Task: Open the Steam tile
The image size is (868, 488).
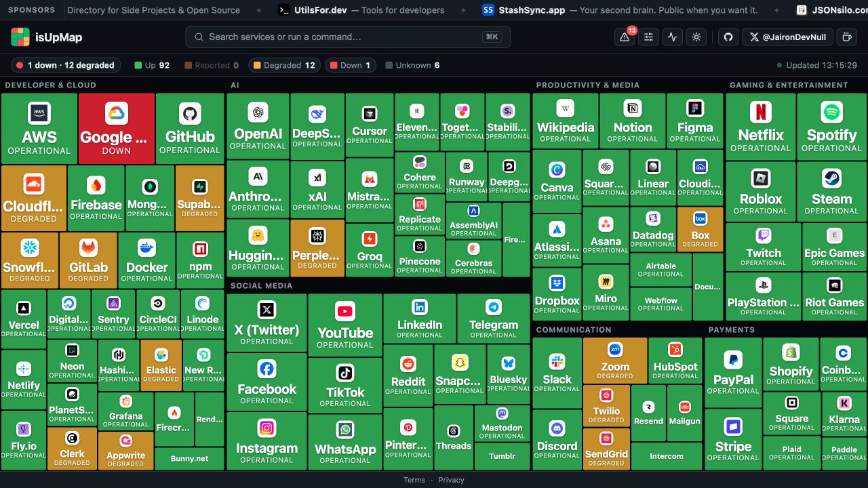Action: pyautogui.click(x=831, y=191)
